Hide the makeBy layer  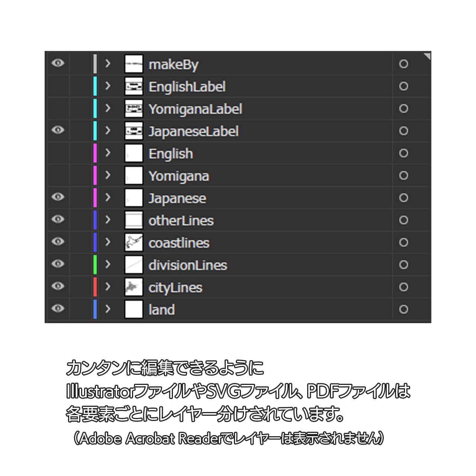pos(58,63)
